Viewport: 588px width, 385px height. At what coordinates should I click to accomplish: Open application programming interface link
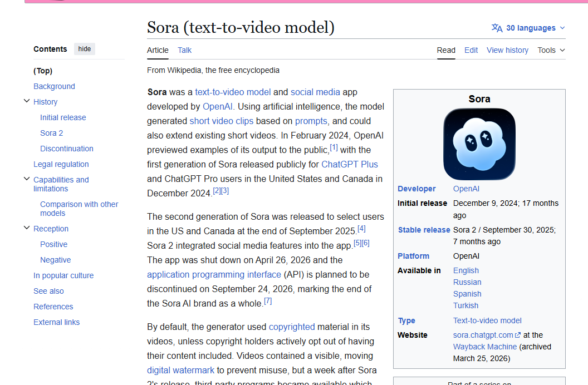(214, 274)
